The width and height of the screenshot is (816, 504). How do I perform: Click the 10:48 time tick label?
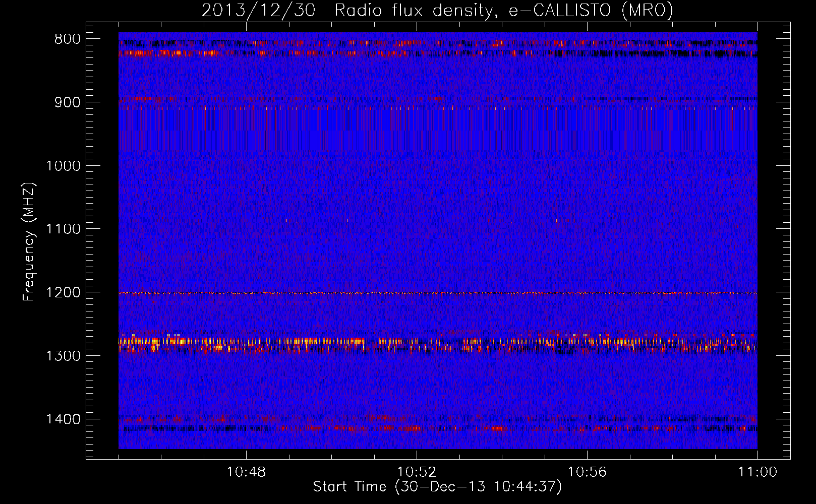pyautogui.click(x=246, y=472)
